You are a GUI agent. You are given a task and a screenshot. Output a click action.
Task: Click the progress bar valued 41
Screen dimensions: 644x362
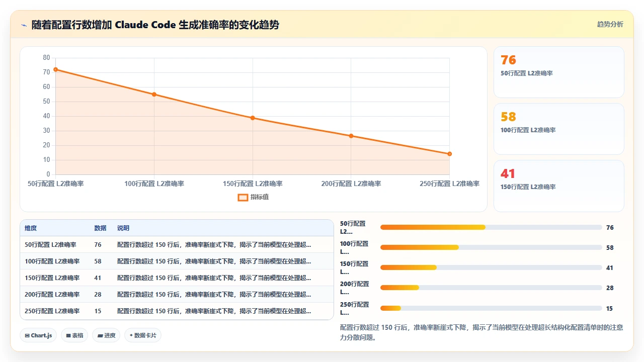(x=491, y=267)
